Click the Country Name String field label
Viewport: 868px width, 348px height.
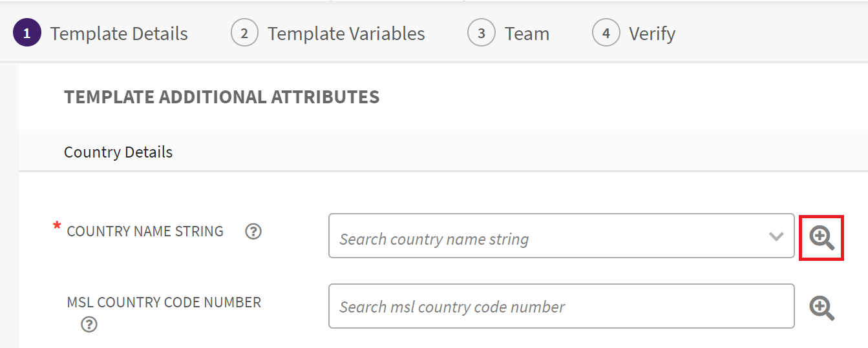point(145,231)
